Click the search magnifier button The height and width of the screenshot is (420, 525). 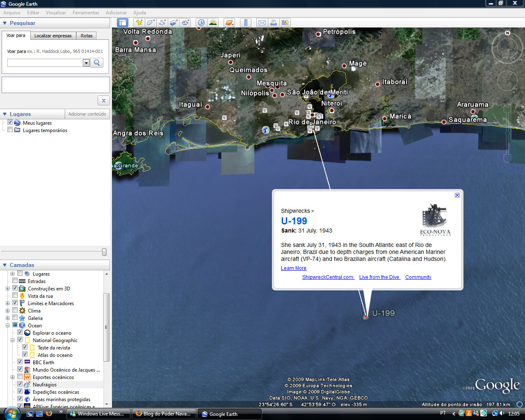point(97,63)
